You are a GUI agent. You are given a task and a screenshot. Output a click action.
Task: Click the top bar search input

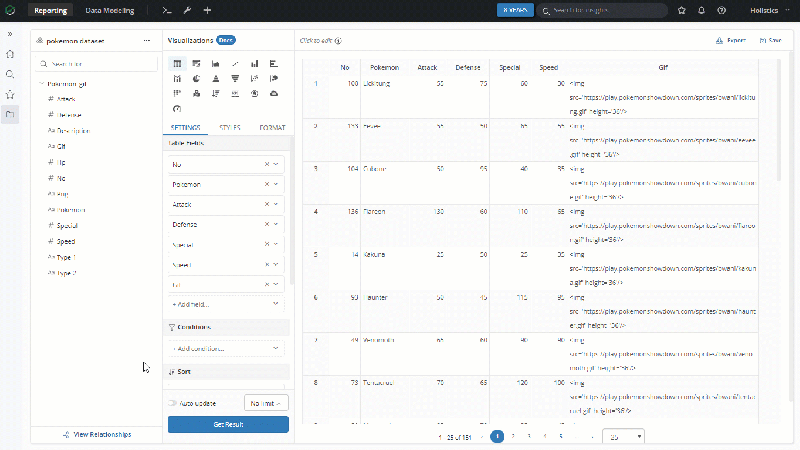pos(602,10)
